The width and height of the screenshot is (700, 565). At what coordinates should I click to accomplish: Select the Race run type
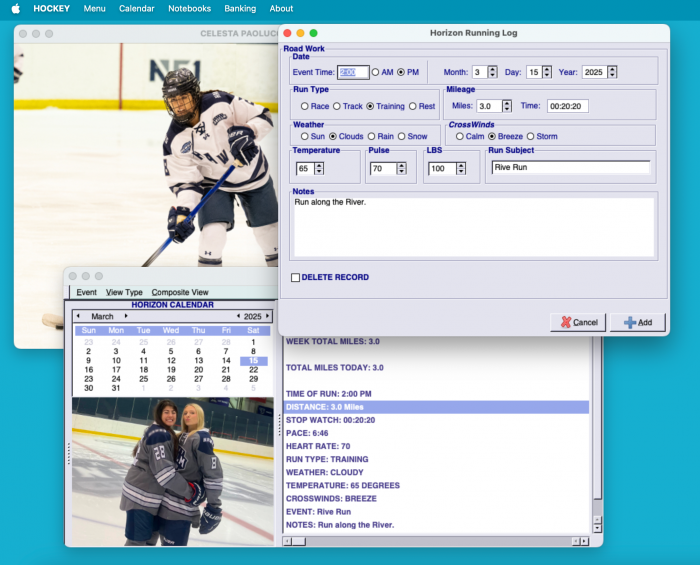coord(305,106)
